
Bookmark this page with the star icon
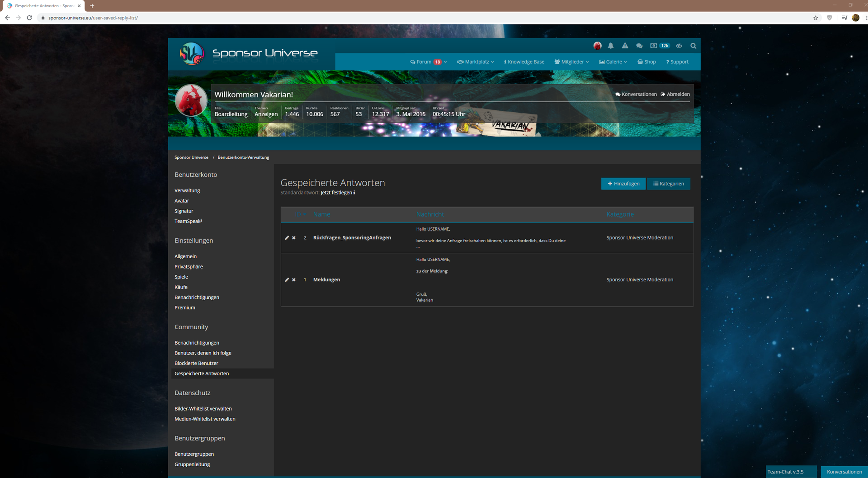[816, 18]
